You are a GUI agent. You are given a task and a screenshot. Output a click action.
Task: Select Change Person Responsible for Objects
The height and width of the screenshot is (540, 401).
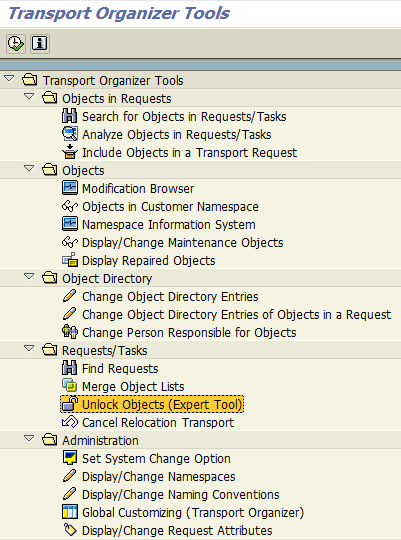pos(189,333)
